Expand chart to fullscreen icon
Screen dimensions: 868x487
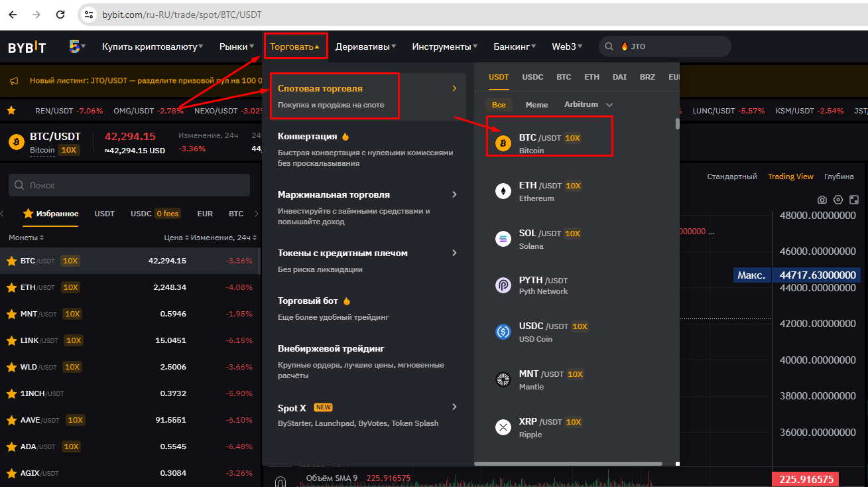pos(854,200)
